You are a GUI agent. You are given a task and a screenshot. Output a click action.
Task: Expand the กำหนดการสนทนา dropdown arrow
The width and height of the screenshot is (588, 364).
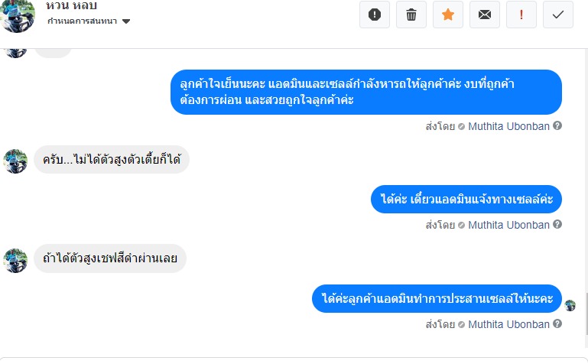tap(126, 21)
